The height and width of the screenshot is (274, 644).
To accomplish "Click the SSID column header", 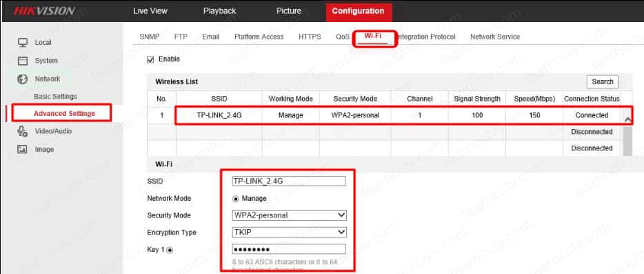I will click(x=219, y=99).
